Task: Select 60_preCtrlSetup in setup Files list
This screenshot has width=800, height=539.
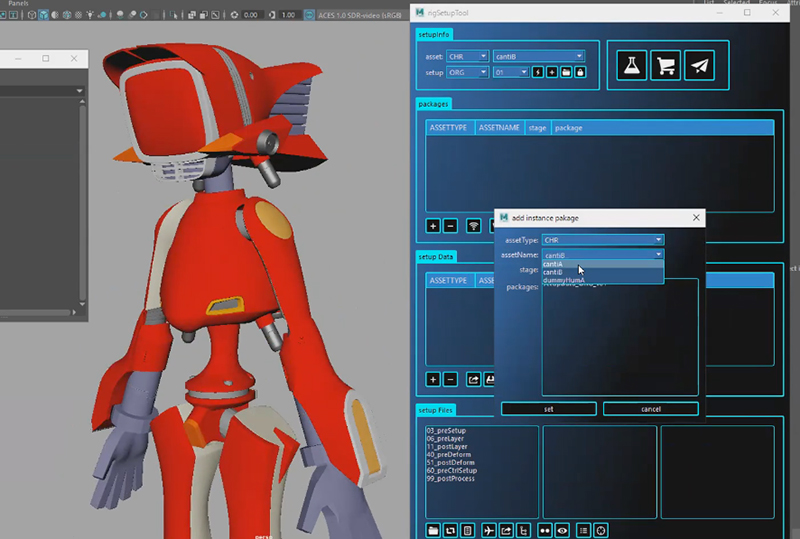Action: [452, 471]
